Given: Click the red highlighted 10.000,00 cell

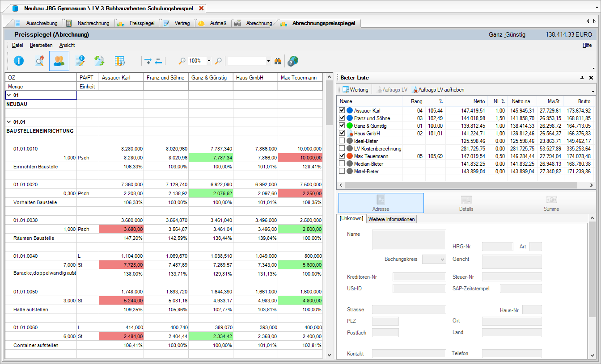Looking at the screenshot, I should (300, 158).
